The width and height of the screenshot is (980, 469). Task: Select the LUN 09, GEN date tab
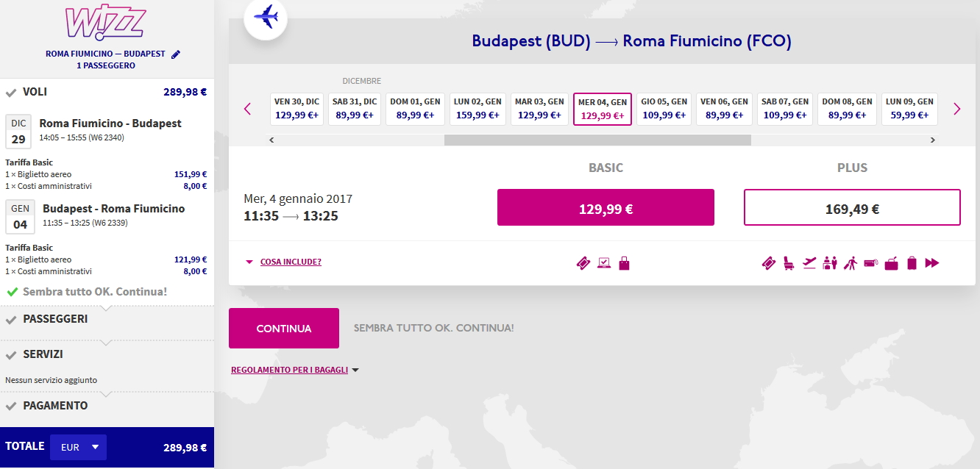(909, 109)
